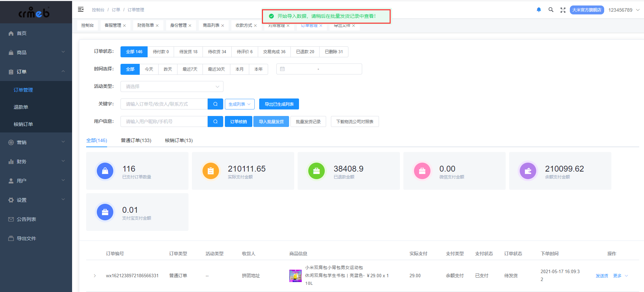Click the 小米双肩包 product thumbnail
Screen dimensions: 644x292
pos(295,276)
